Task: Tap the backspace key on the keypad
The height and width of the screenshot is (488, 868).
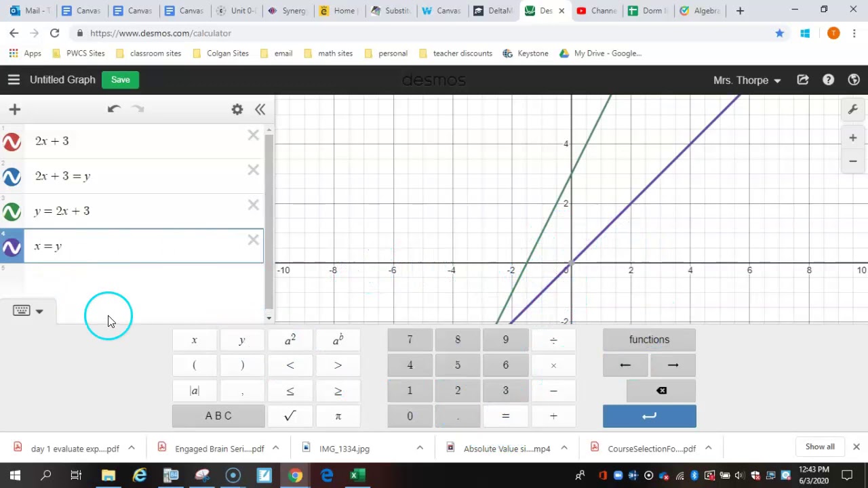Action: (661, 390)
